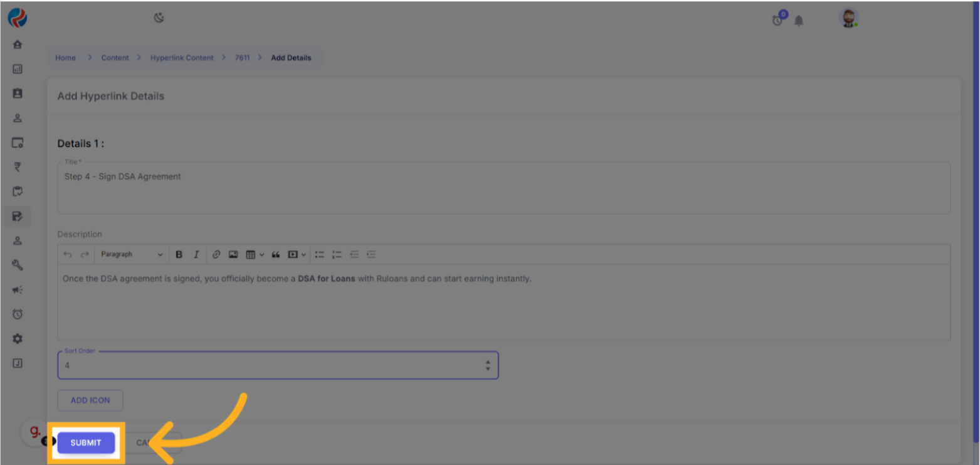Click the insert image toolbar icon
The height and width of the screenshot is (465, 980).
coord(233,255)
